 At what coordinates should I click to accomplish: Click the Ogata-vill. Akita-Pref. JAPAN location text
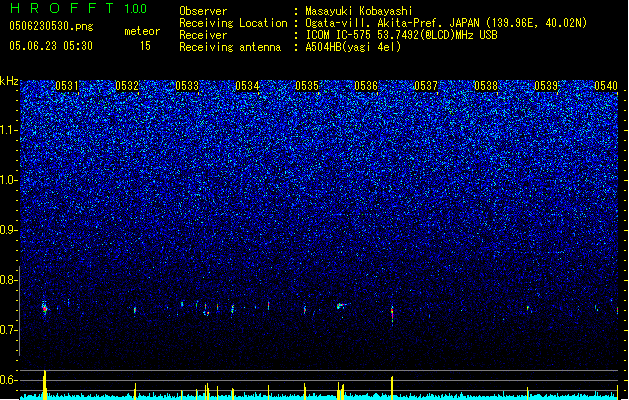click(446, 23)
